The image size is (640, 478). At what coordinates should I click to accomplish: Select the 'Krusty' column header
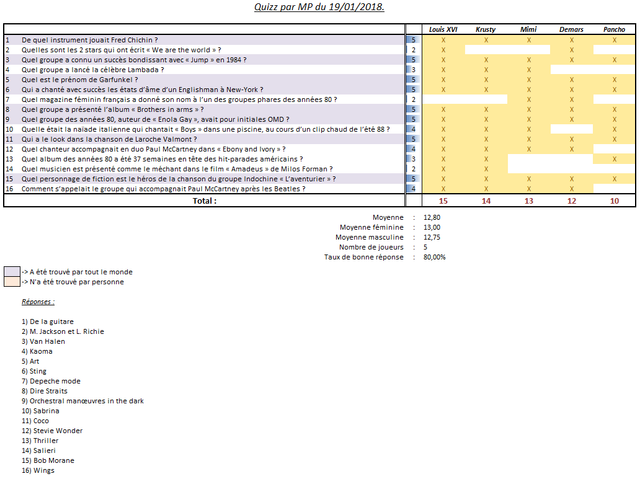point(485,29)
